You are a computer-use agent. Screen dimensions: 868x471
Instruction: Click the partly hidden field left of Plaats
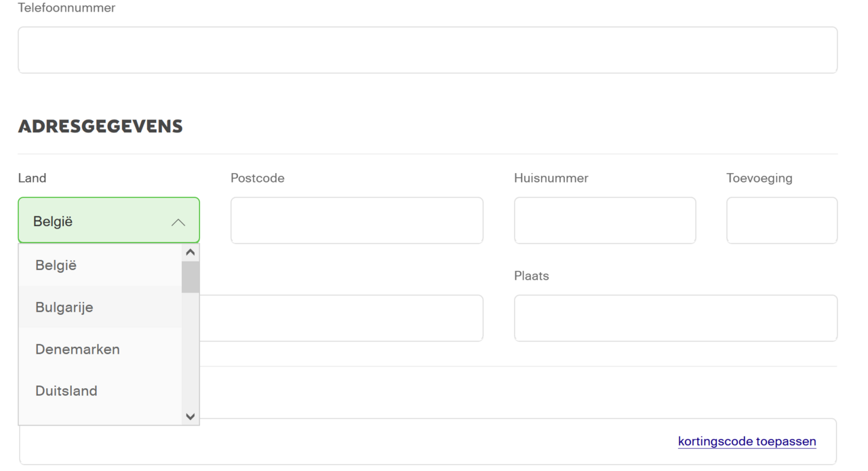click(x=341, y=318)
